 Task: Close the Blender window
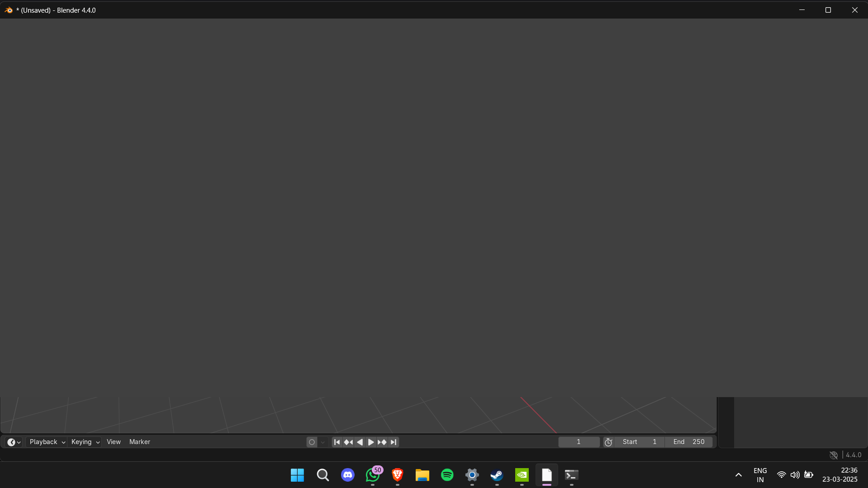855,10
